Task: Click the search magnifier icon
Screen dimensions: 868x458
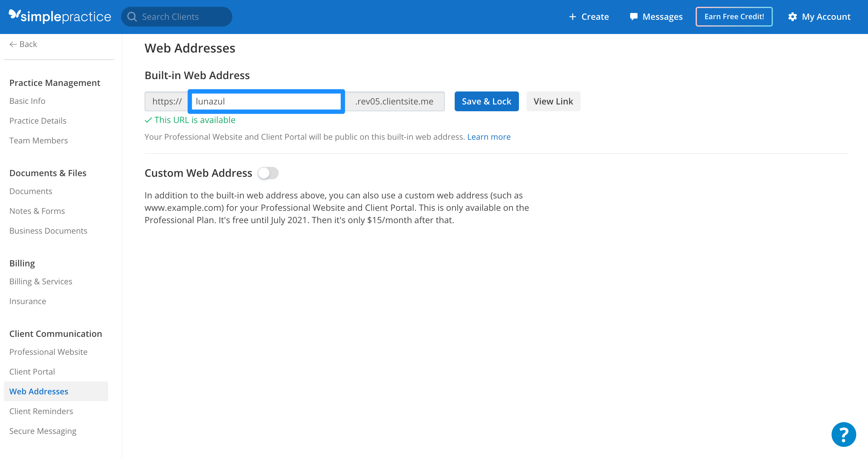Action: tap(132, 16)
